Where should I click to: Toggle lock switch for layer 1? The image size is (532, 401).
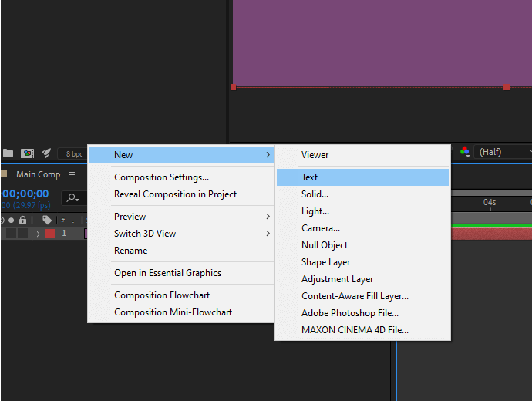[22, 234]
